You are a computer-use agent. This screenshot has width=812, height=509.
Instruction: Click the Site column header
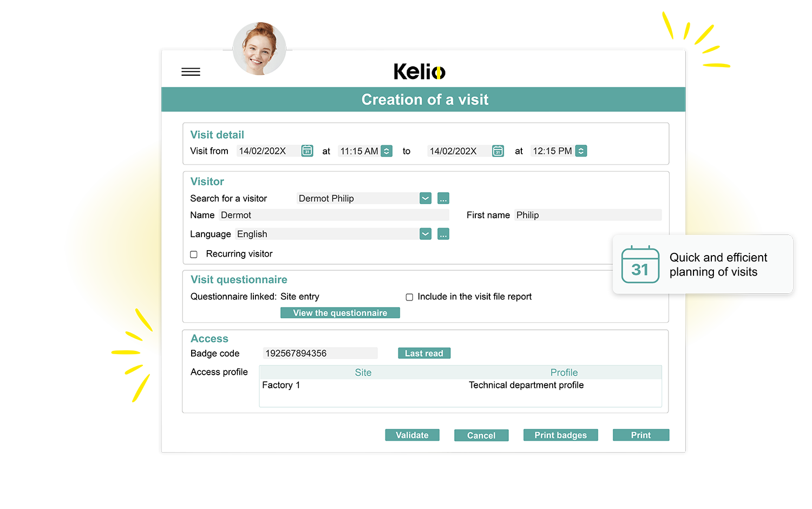tap(363, 373)
